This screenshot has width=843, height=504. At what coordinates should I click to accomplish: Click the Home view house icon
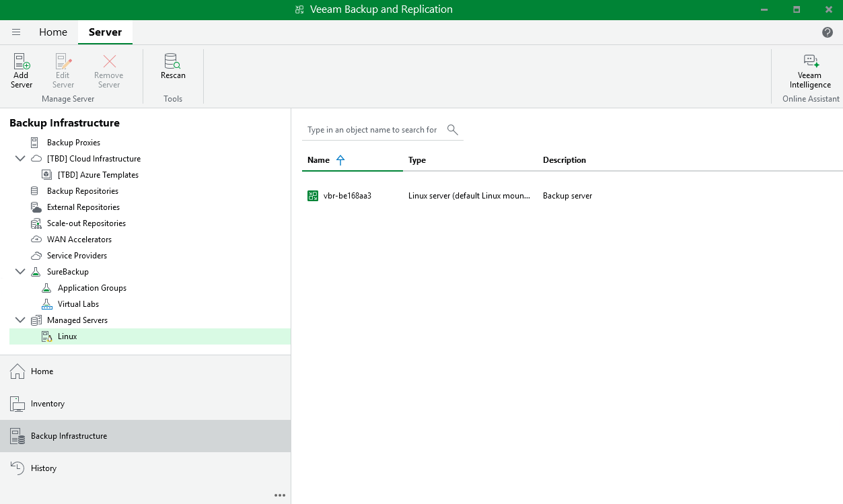[17, 371]
